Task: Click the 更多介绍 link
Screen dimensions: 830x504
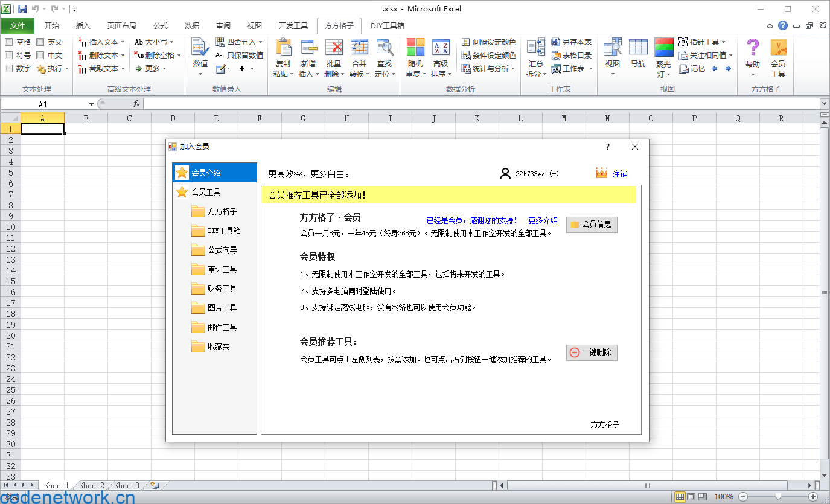Action: pos(543,220)
